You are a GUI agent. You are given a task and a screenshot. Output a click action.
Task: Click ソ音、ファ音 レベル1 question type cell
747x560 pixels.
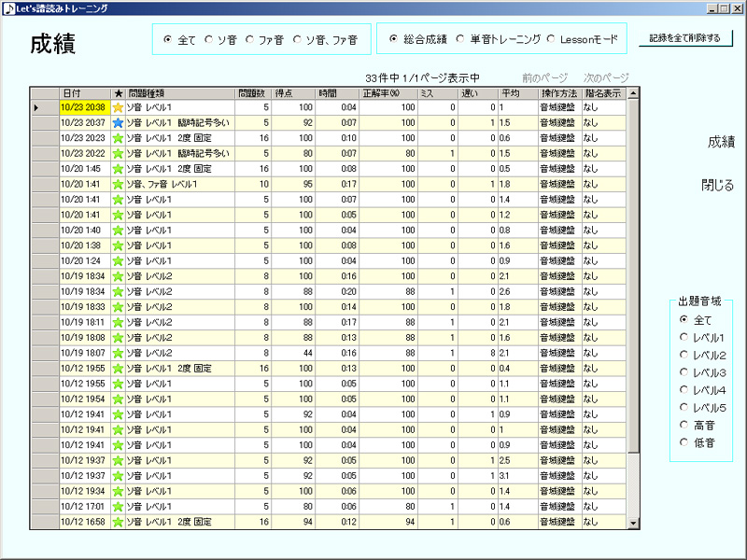[180, 184]
